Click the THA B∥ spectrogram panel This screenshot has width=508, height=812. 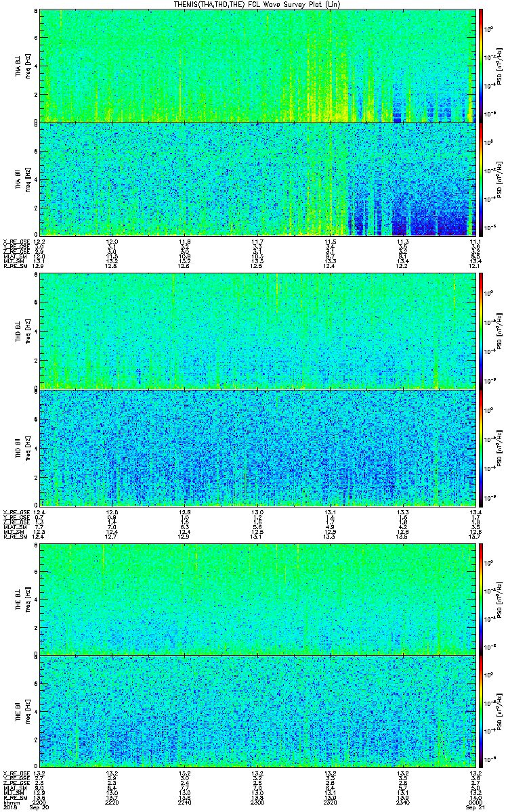tap(257, 179)
